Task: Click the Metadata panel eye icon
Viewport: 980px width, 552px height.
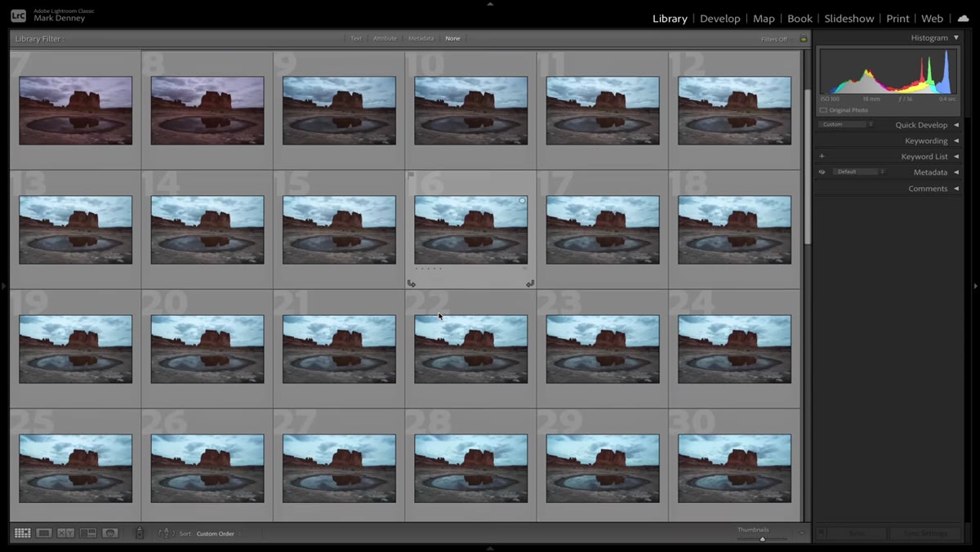Action: 822,172
